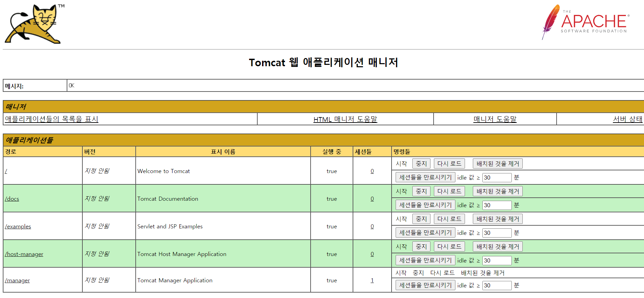644x298 pixels.
Task: Undeploy the /docs application
Action: coord(498,191)
